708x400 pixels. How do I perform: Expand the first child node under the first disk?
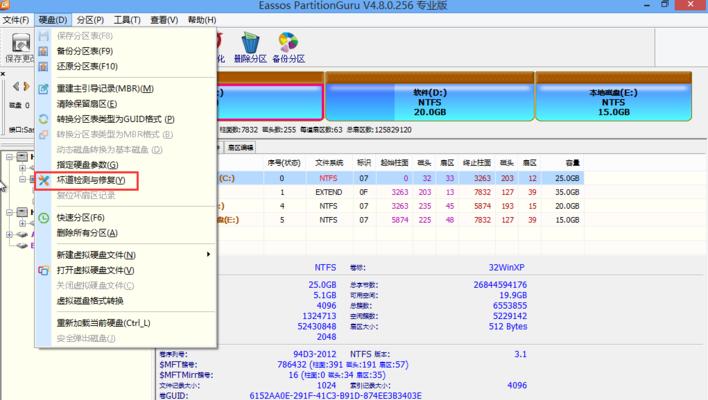point(22,168)
